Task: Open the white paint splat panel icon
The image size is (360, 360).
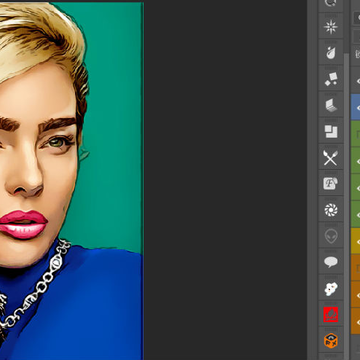Action: (331, 288)
